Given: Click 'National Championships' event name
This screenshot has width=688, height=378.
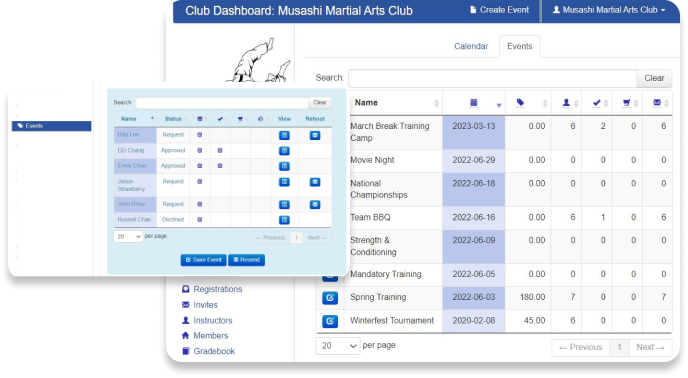Looking at the screenshot, I should pyautogui.click(x=379, y=189).
